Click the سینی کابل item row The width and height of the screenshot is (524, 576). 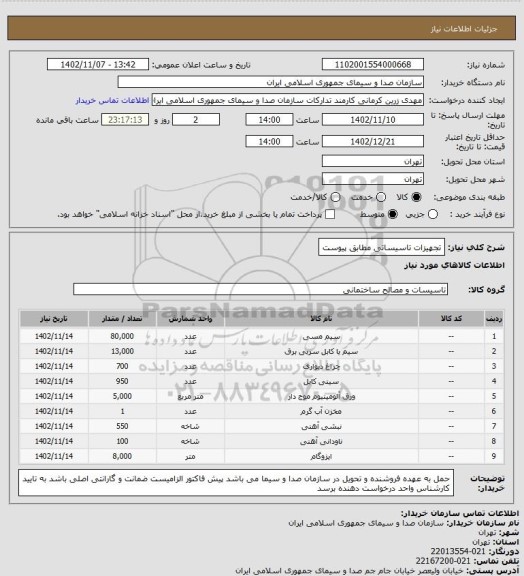(262, 381)
